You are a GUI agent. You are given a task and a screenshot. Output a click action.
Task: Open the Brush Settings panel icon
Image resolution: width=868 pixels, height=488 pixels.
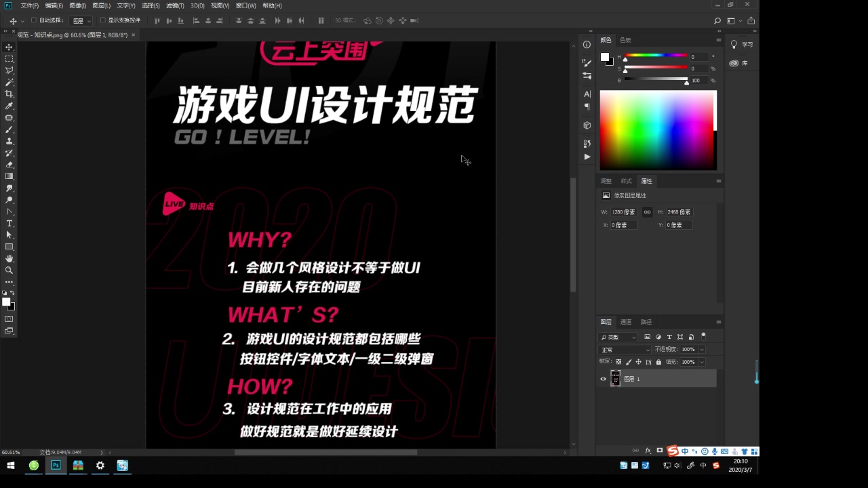coord(587,62)
